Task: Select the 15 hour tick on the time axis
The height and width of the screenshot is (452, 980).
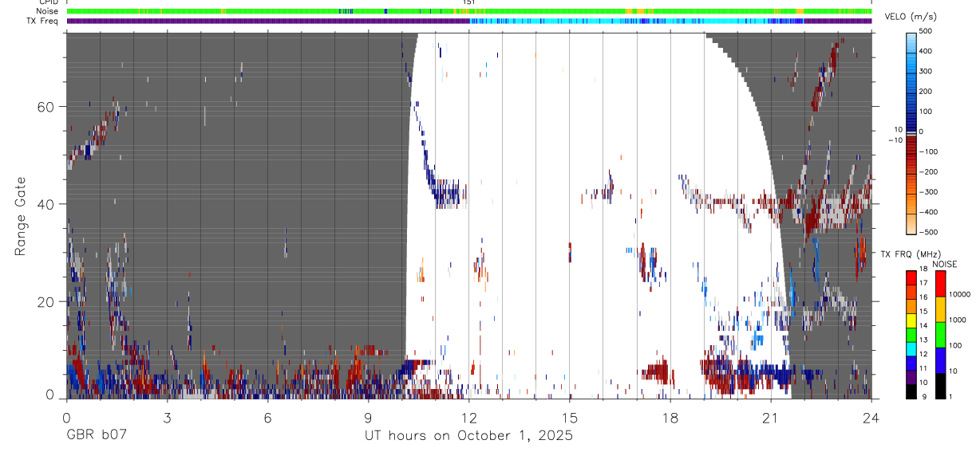Action: click(569, 417)
